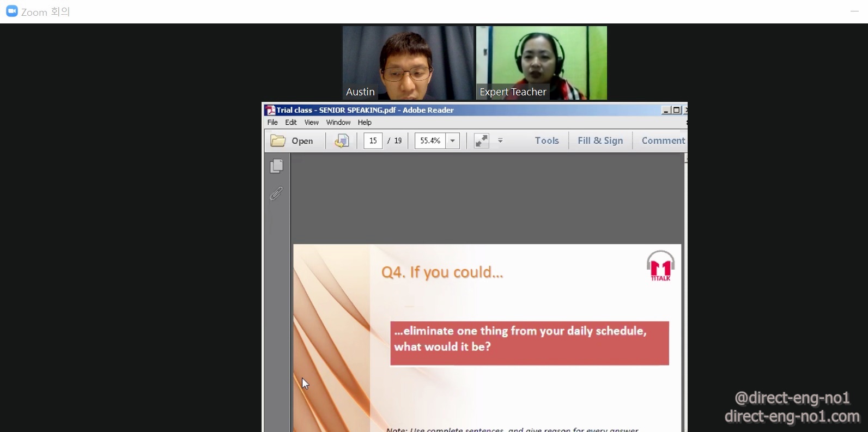Minimize the Adobe Reader window
Viewport: 868px width, 432px height.
point(666,110)
